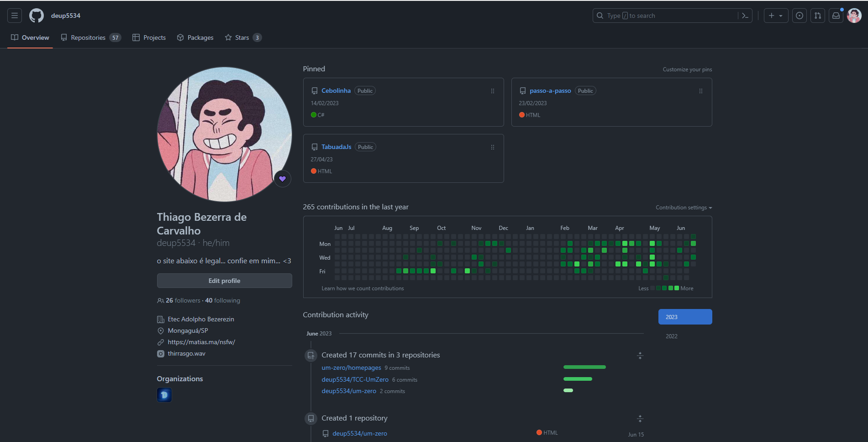Open the organization avatar under Organizations
868x442 pixels.
pos(164,395)
